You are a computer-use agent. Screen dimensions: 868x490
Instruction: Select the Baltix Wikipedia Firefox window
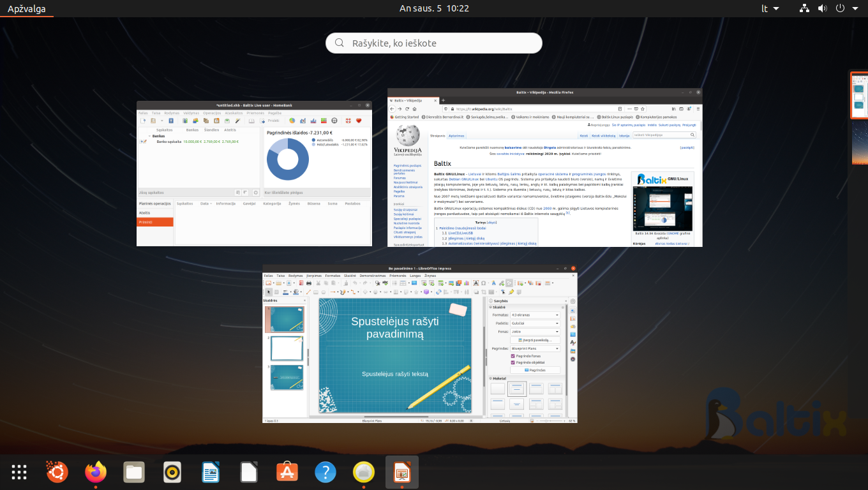544,167
